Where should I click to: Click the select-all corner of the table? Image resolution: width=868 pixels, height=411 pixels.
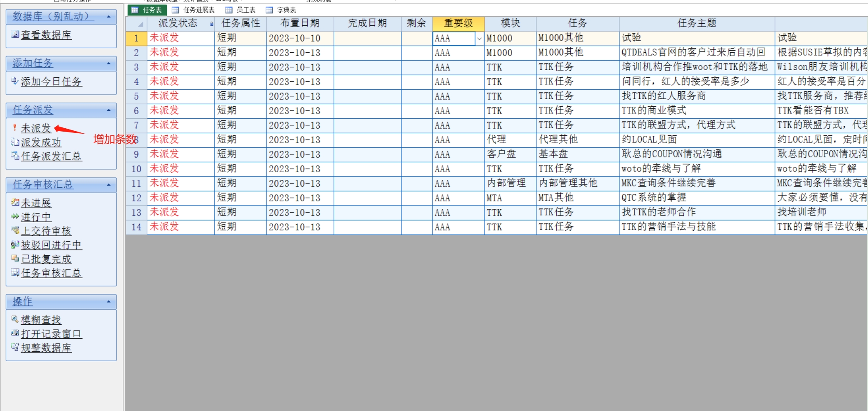[137, 24]
